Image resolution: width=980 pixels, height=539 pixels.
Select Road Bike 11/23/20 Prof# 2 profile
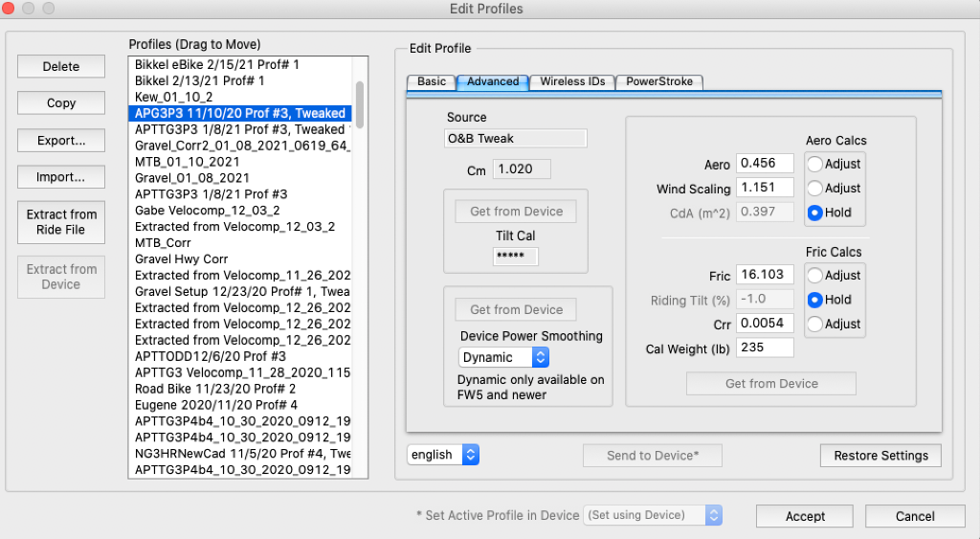[x=215, y=389]
